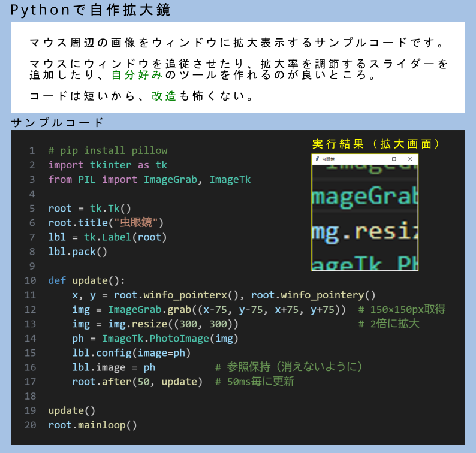The height and width of the screenshot is (453, 476).
Task: Click the code line "lbl.config(image=ph)"
Action: point(131,353)
